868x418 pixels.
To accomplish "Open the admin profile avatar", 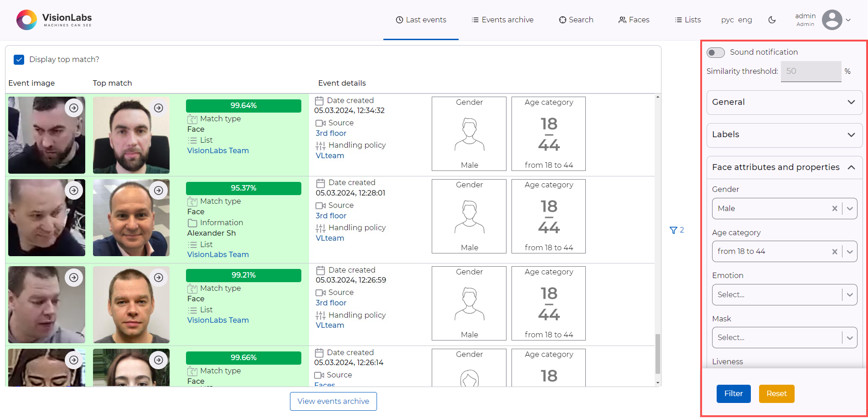I will [833, 20].
